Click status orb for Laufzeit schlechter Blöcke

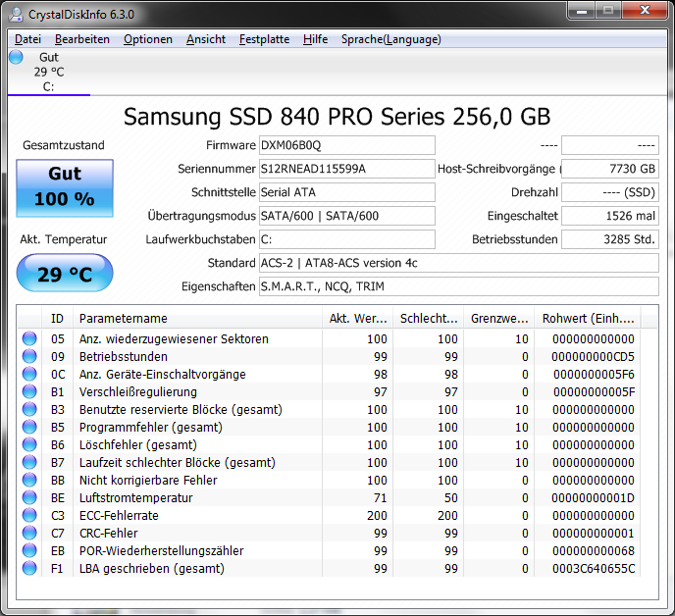point(29,462)
